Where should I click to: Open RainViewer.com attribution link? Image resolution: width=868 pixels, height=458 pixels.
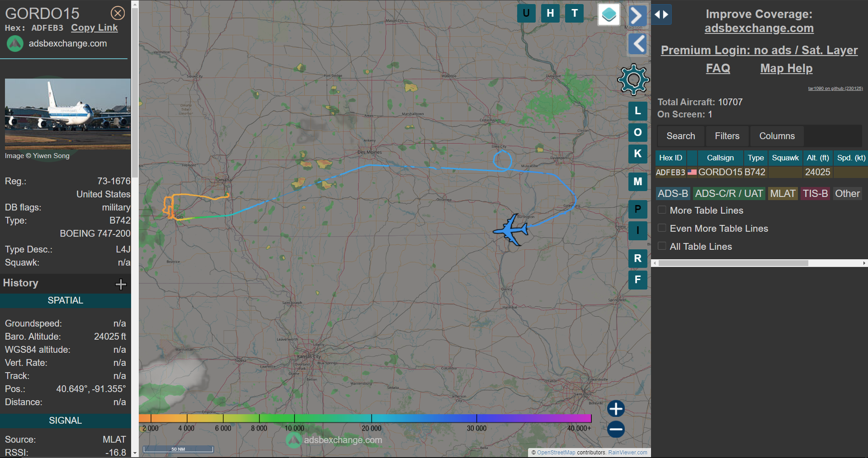point(627,452)
